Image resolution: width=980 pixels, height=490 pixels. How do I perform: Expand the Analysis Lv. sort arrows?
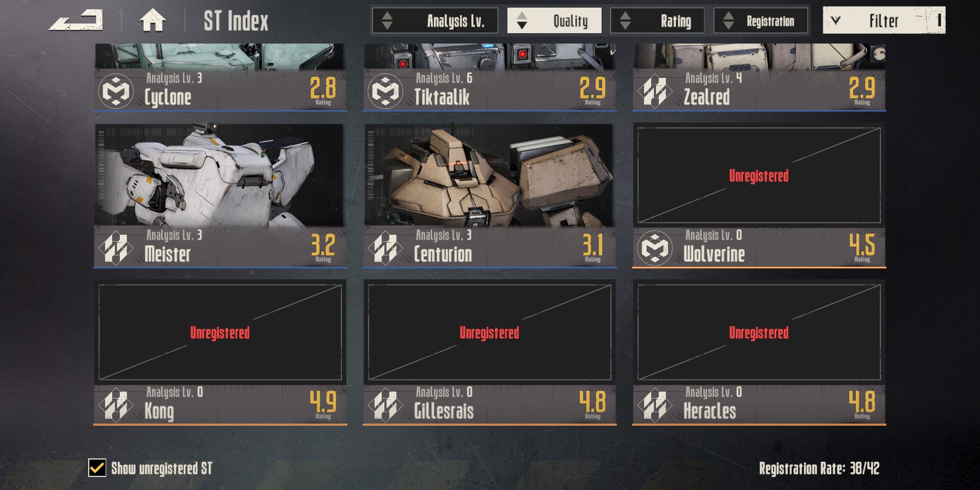[387, 21]
